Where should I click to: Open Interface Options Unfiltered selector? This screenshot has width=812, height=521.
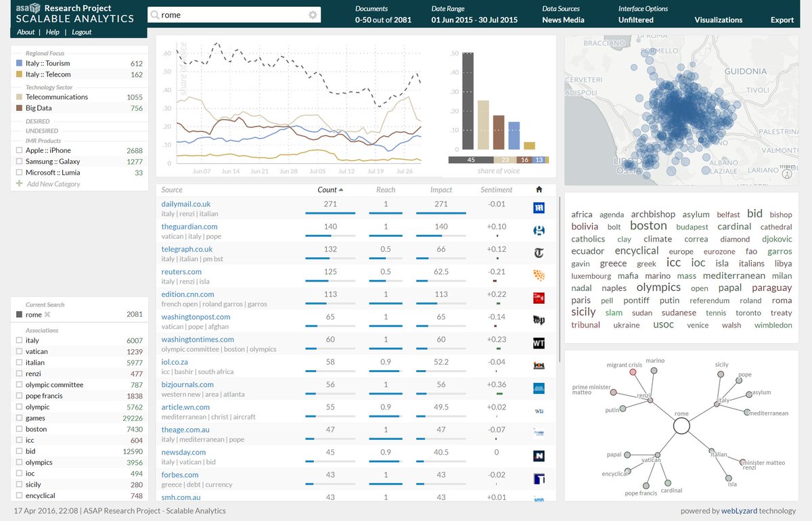pyautogui.click(x=643, y=14)
